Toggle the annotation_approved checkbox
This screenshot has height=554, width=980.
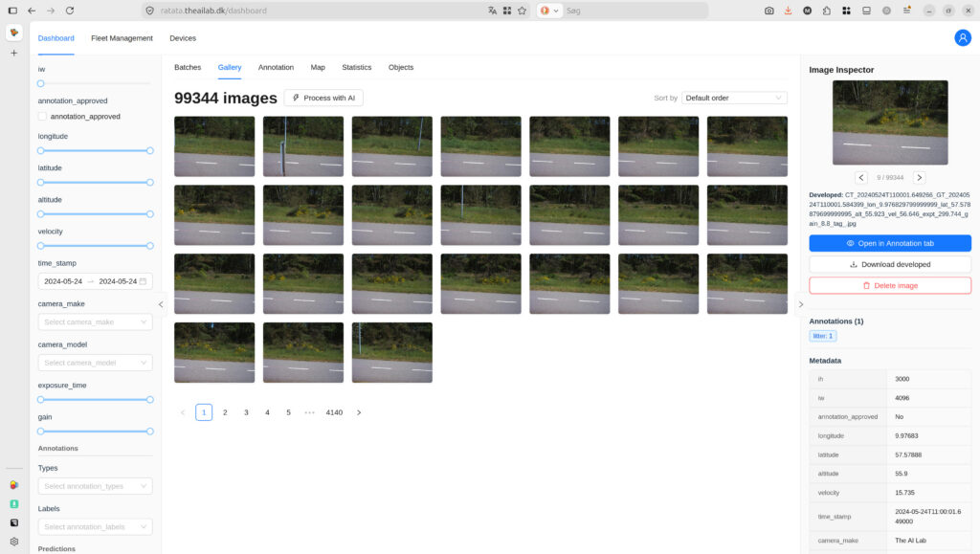click(42, 116)
